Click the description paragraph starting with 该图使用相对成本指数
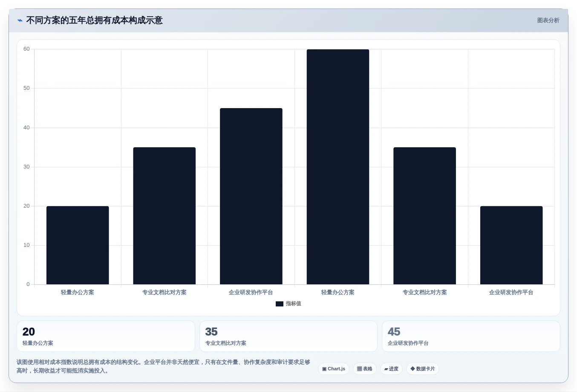The image size is (577, 392). 164,366
